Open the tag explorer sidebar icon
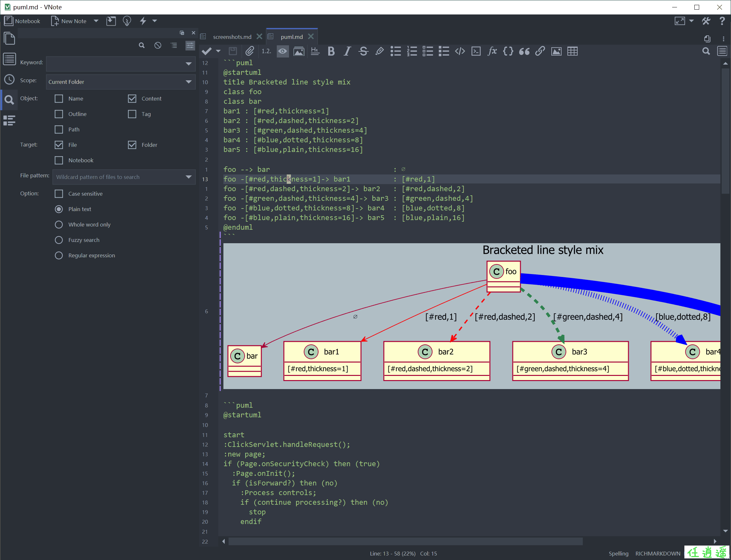Viewport: 731px width, 560px height. click(9, 120)
